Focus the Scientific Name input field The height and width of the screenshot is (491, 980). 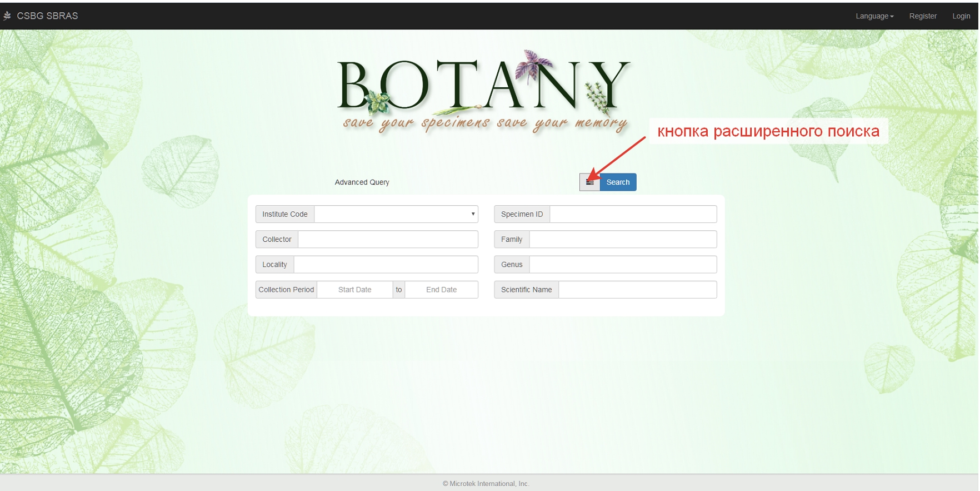click(638, 290)
